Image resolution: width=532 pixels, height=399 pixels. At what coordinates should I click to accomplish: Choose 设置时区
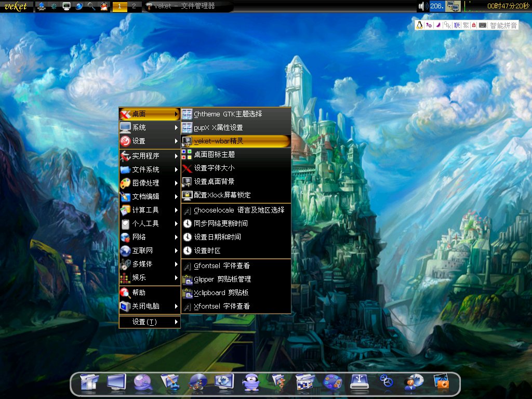pos(236,251)
